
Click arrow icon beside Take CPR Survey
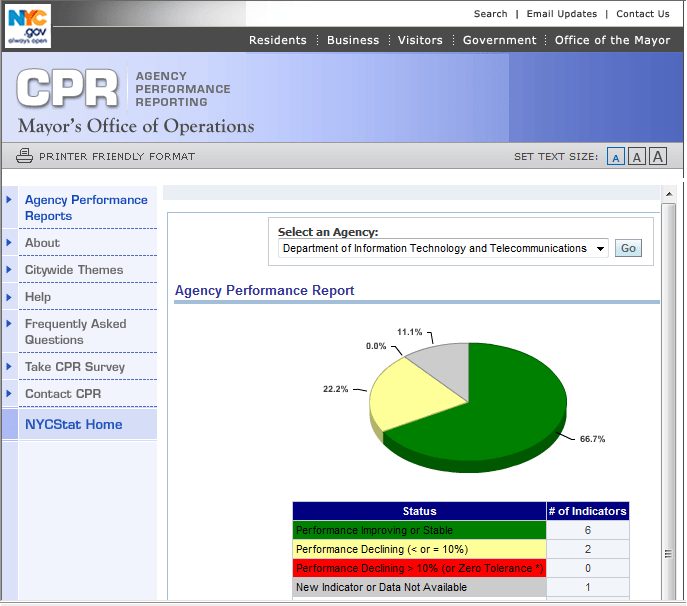[9, 366]
